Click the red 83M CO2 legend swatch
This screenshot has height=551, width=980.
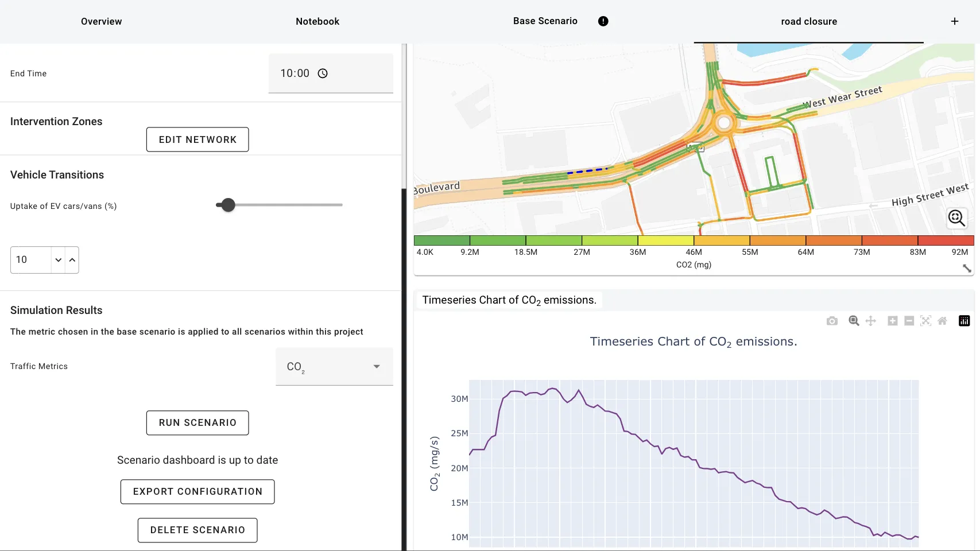coord(946,240)
